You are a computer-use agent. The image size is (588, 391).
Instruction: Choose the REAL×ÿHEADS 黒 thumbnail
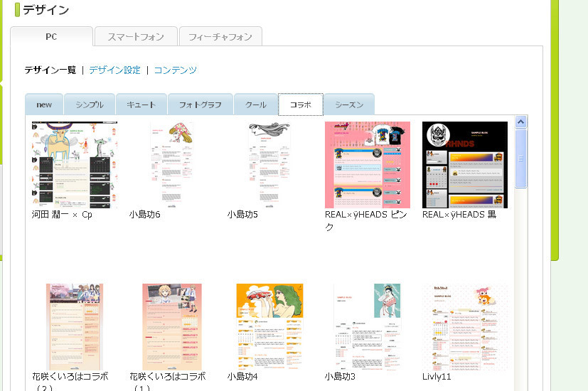point(465,164)
